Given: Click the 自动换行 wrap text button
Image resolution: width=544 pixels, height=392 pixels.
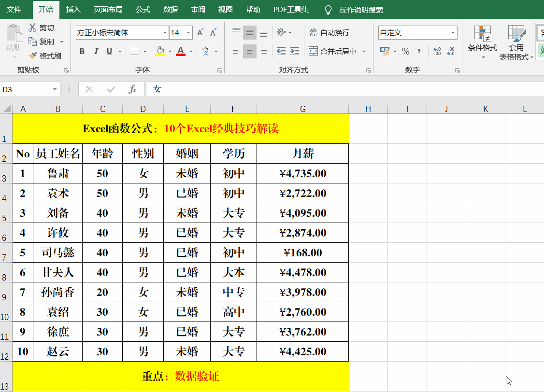Looking at the screenshot, I should click(329, 32).
